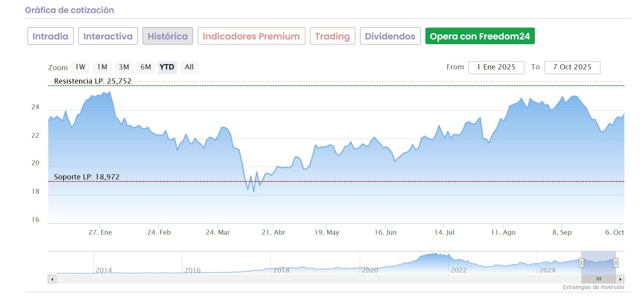The image size is (644, 306).
Task: Switch to the Intradía tab
Action: pos(50,36)
